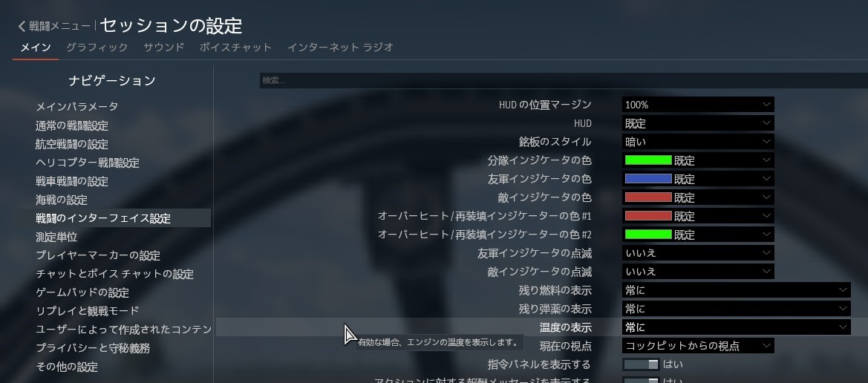Toggle the 指令パネルを表示する switch
This screenshot has width=868, height=383.
tap(642, 364)
